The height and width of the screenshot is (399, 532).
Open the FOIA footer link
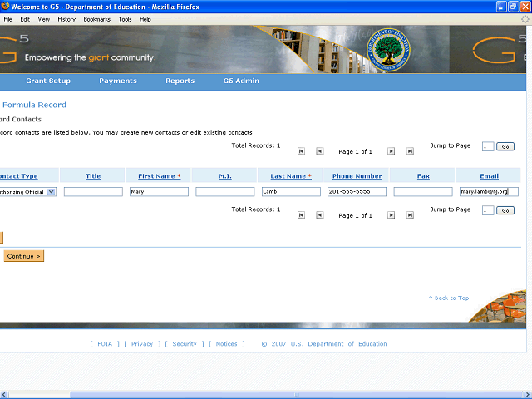pyautogui.click(x=105, y=344)
